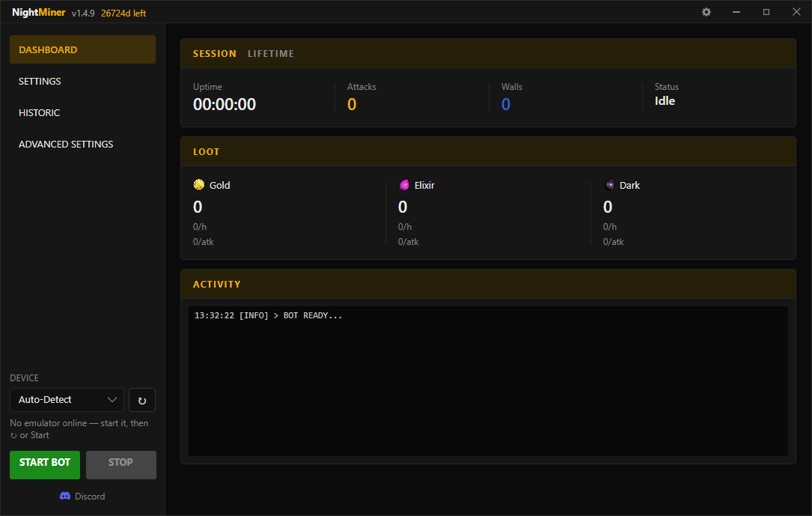This screenshot has width=812, height=516.
Task: Click the Dark total value
Action: point(608,207)
